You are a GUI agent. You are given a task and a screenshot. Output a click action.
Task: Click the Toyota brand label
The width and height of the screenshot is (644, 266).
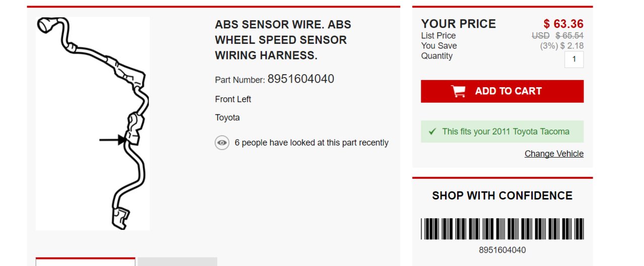point(227,118)
